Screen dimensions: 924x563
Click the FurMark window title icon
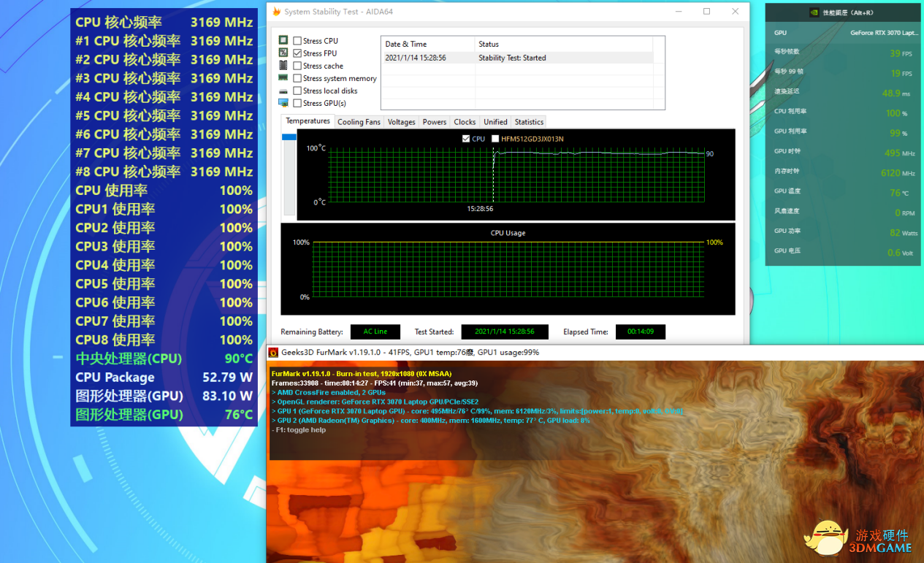tap(274, 352)
